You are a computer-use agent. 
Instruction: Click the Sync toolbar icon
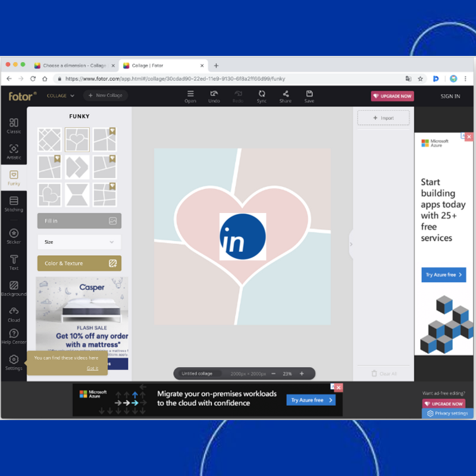(x=262, y=96)
